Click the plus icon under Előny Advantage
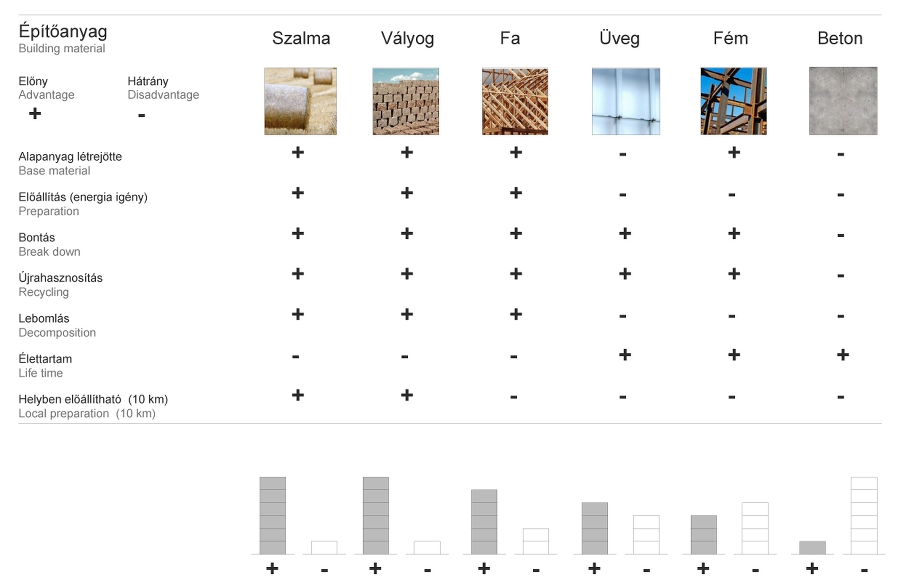This screenshot has width=906, height=588. 35,114
